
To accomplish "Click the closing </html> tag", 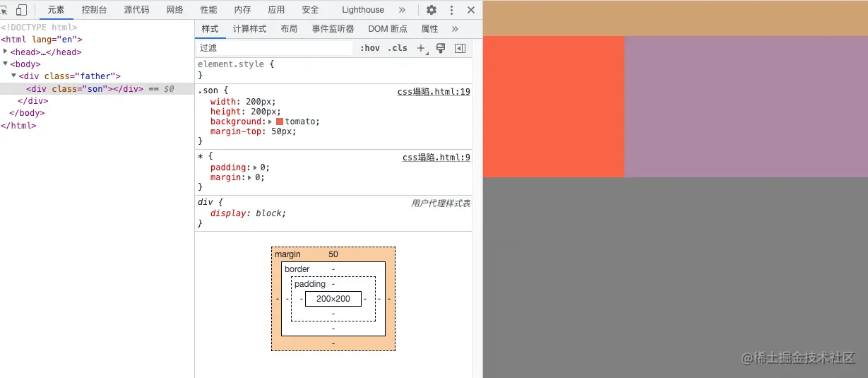I will (18, 126).
